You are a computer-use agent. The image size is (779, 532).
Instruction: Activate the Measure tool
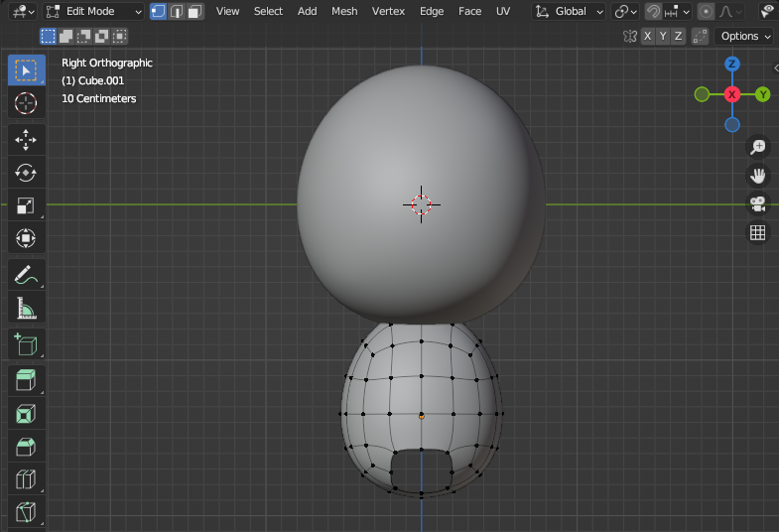[x=26, y=309]
